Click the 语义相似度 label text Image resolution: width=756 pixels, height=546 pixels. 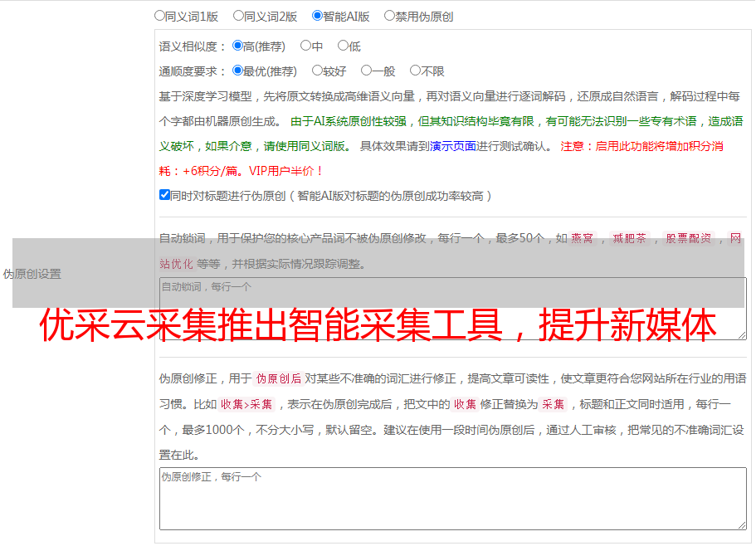click(x=188, y=46)
